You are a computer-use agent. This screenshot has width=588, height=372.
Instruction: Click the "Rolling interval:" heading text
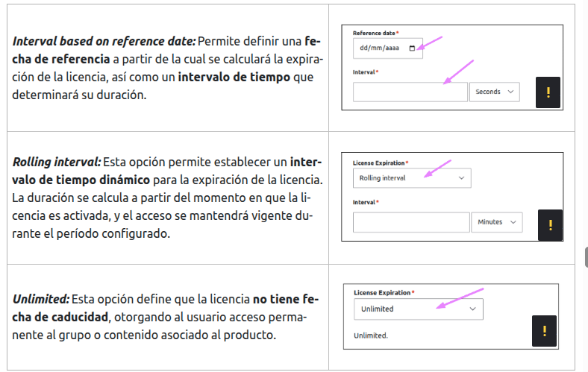[x=56, y=162]
